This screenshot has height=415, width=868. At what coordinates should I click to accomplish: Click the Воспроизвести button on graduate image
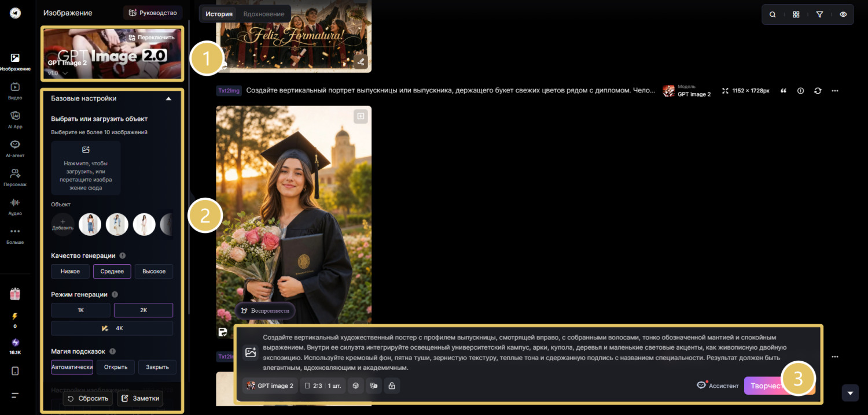pyautogui.click(x=265, y=310)
